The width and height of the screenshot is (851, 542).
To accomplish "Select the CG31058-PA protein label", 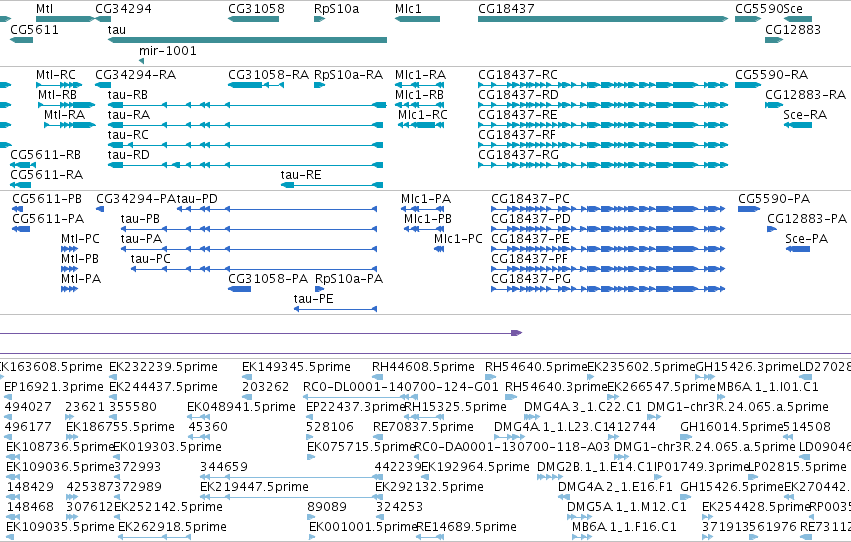I will point(268,278).
